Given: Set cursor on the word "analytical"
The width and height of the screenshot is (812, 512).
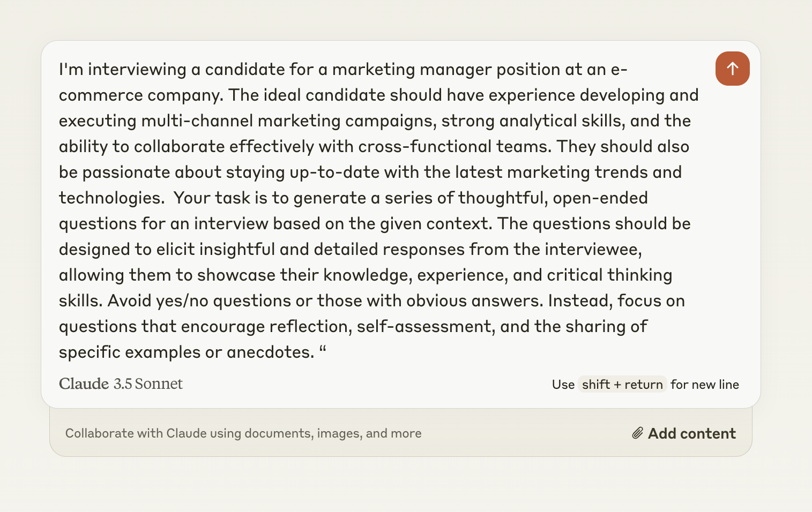Looking at the screenshot, I should pyautogui.click(x=545, y=121).
